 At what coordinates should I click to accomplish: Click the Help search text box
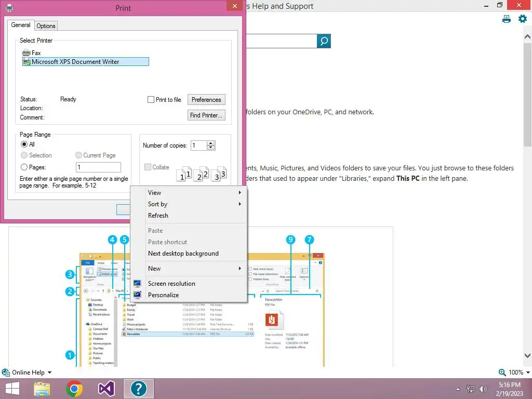(282, 41)
